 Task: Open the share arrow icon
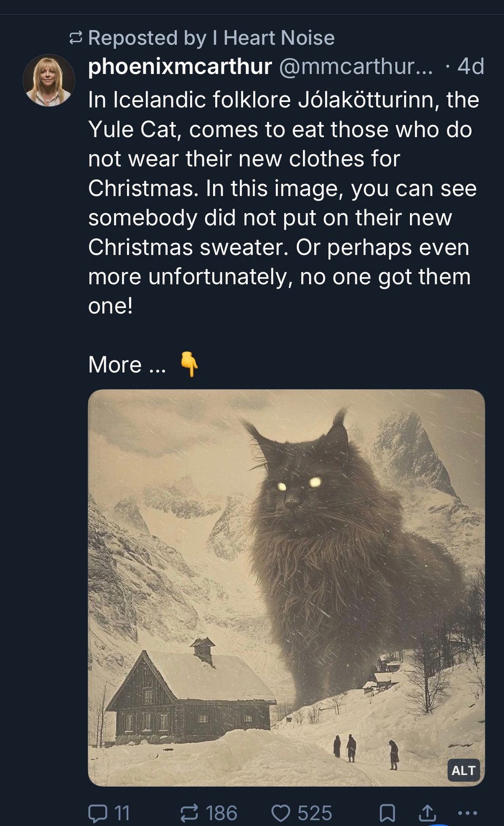click(427, 813)
